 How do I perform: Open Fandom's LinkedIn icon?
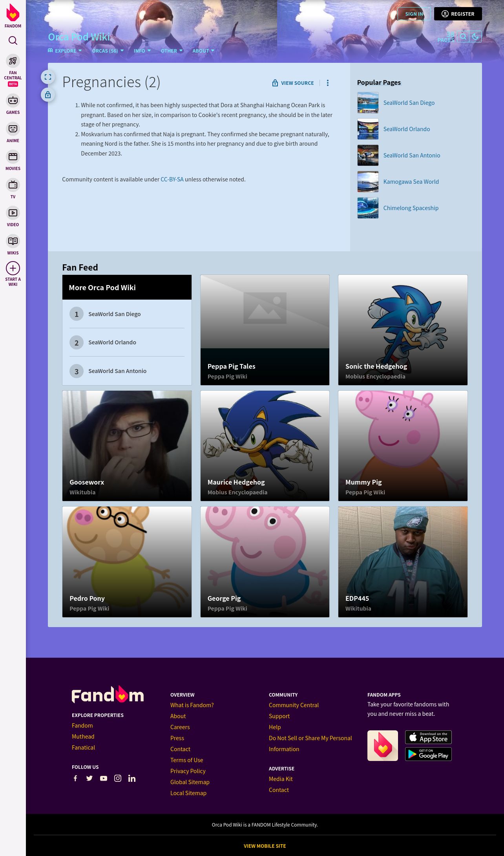tap(132, 778)
